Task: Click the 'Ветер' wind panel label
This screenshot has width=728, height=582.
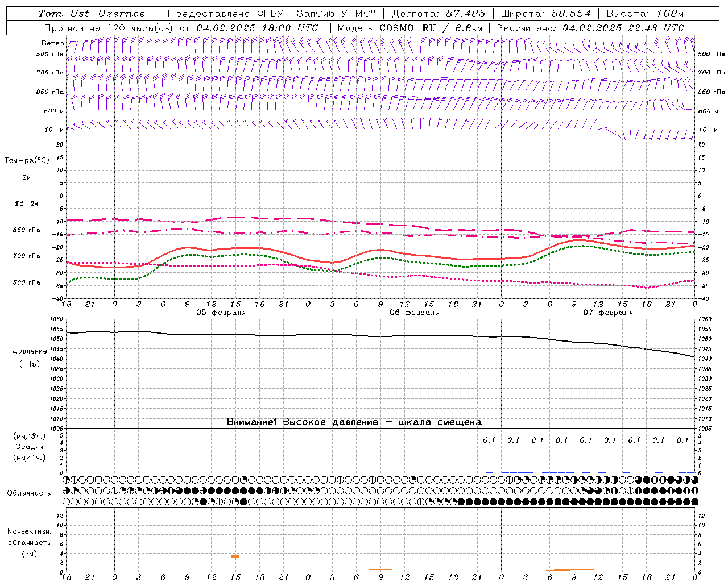Action: coord(52,43)
